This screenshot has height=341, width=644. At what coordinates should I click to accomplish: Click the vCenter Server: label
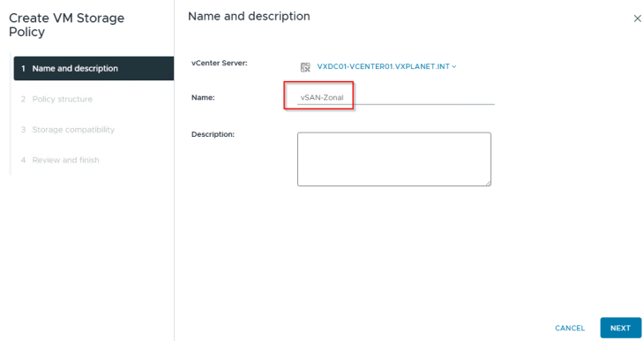tap(220, 64)
